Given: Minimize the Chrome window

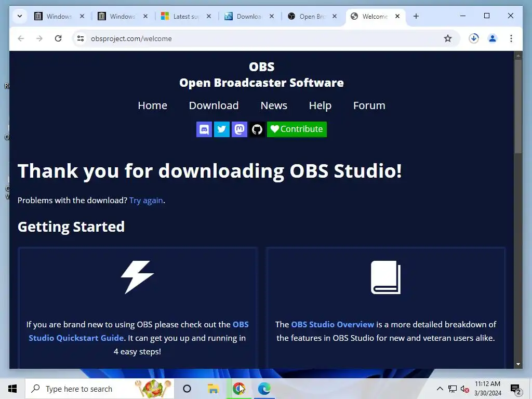Looking at the screenshot, I should [x=463, y=16].
